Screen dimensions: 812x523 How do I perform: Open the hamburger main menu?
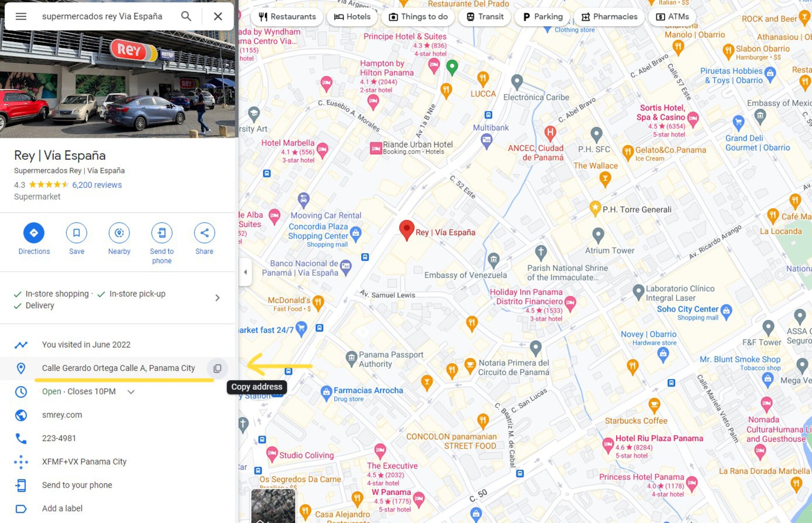(x=21, y=17)
